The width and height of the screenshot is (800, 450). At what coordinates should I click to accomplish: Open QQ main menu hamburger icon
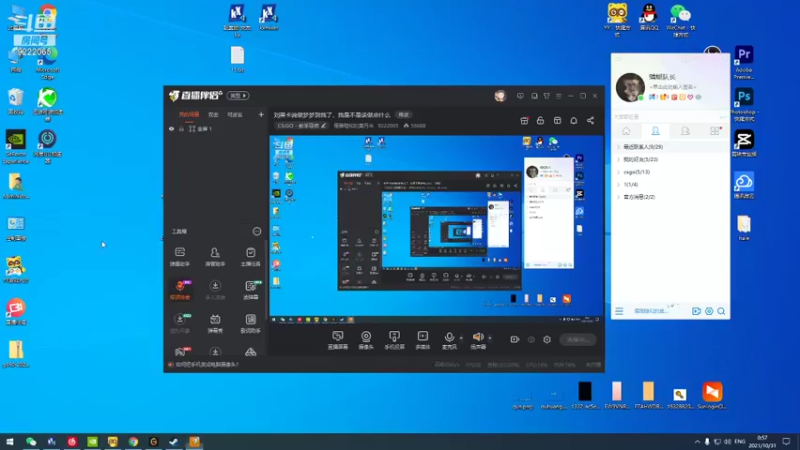point(619,311)
